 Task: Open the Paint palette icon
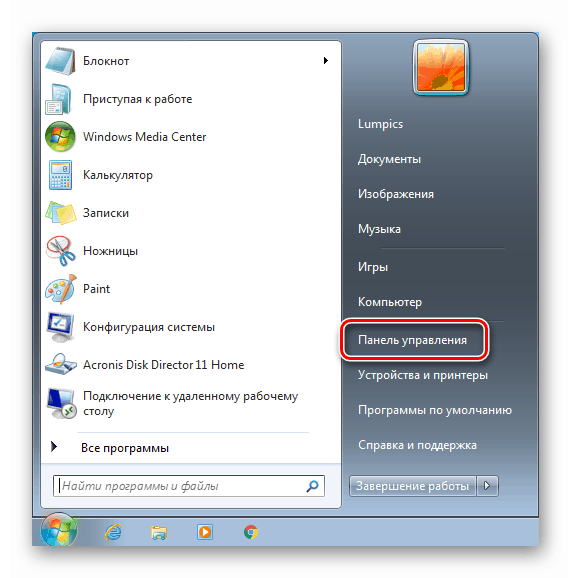tap(60, 289)
